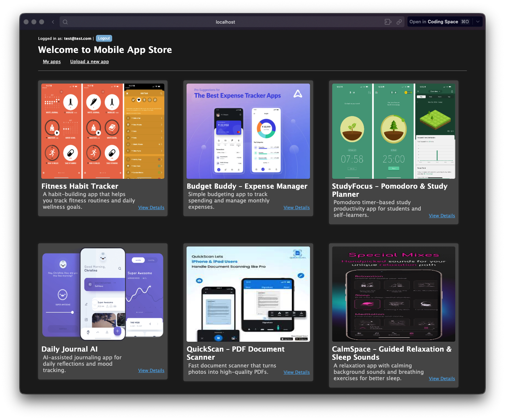
Task: Click the responsive device preview icon
Action: point(388,22)
